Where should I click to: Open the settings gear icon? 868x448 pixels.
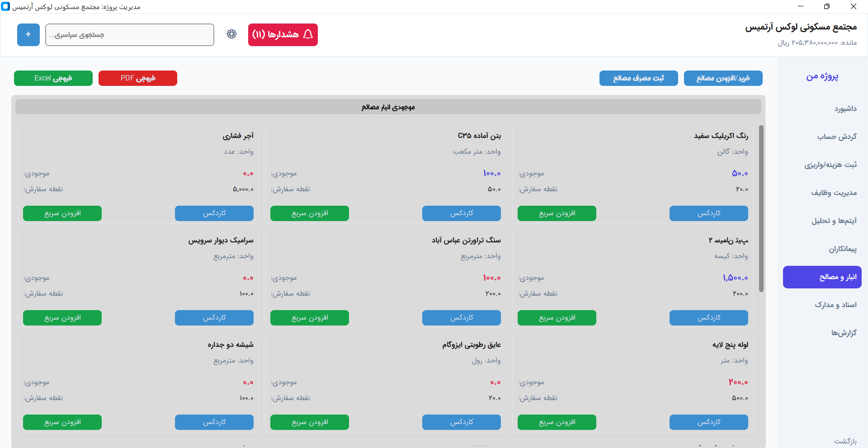231,34
